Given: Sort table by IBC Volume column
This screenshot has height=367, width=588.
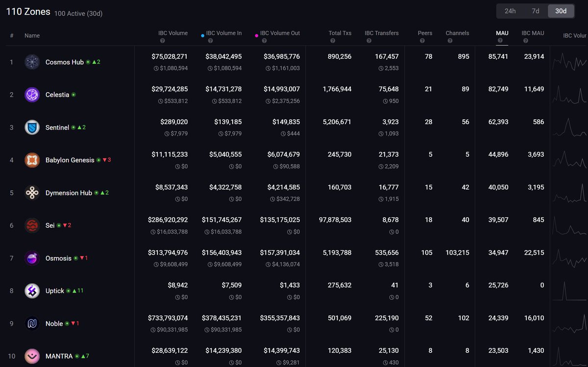Looking at the screenshot, I should (x=173, y=33).
